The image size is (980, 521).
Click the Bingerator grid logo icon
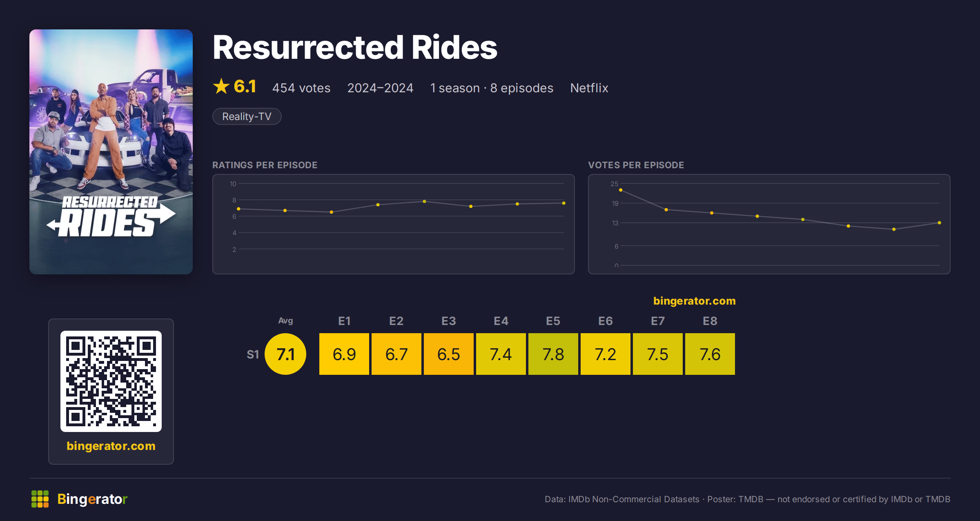(40, 499)
